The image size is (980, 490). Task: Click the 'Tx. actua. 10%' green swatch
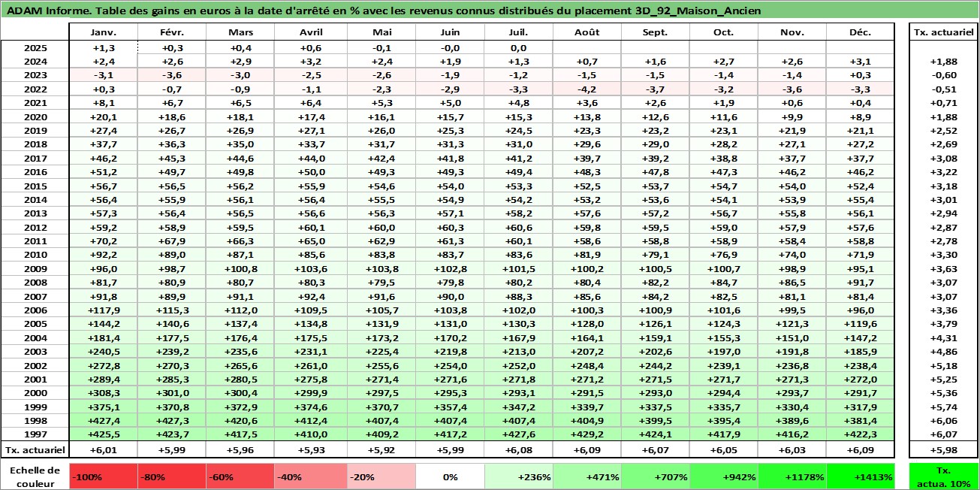[944, 476]
